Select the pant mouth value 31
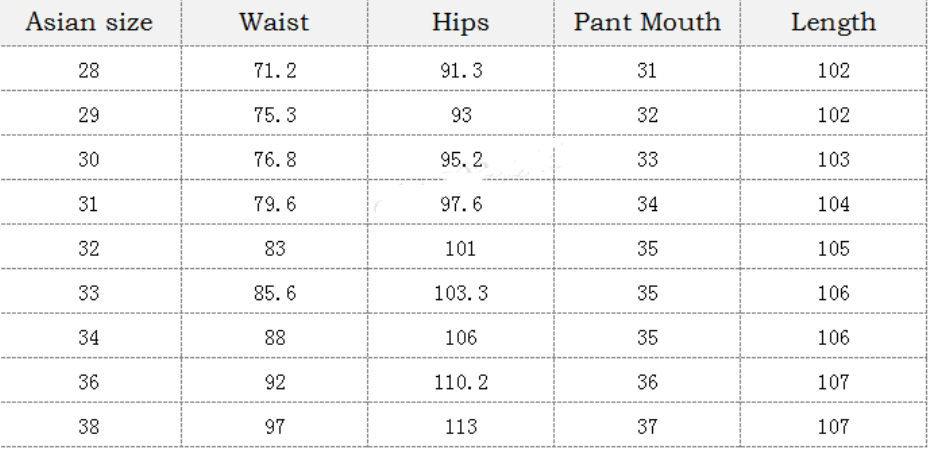The width and height of the screenshot is (928, 449). [647, 71]
